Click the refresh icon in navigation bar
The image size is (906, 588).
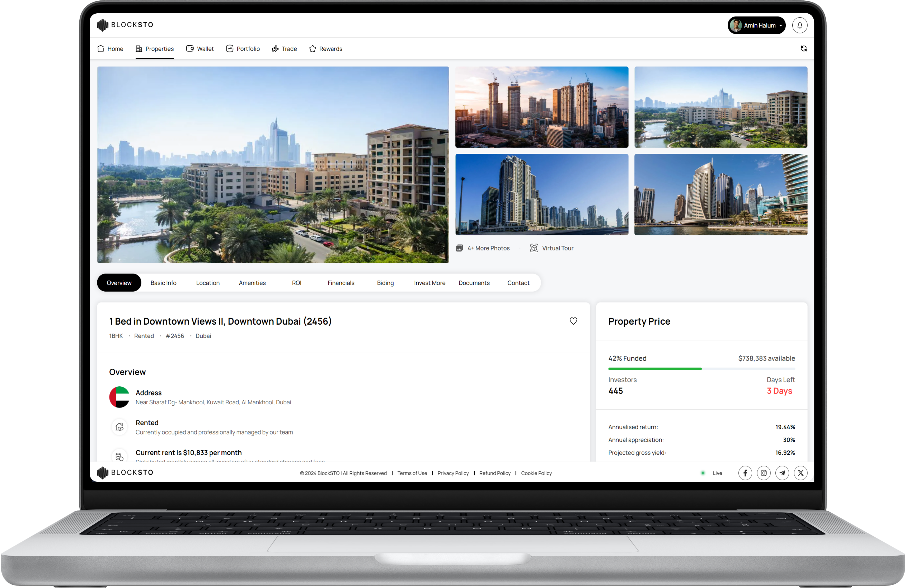[803, 48]
